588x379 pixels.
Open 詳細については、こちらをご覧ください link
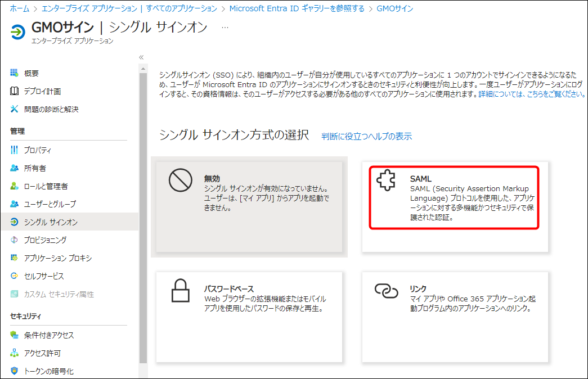[x=531, y=94]
